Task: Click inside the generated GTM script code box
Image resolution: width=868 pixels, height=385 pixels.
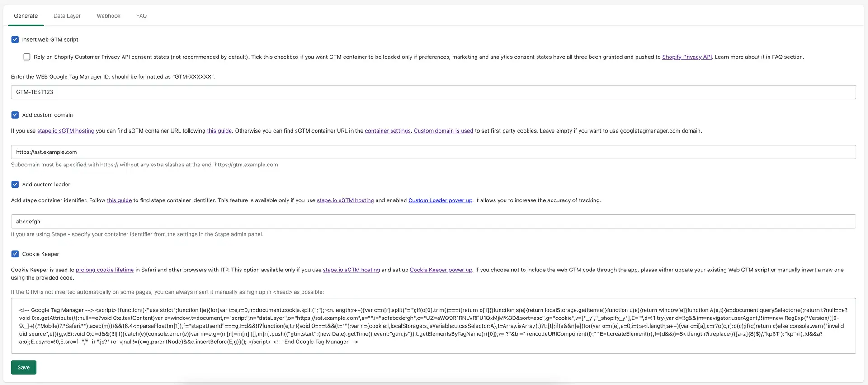Action: click(x=433, y=326)
